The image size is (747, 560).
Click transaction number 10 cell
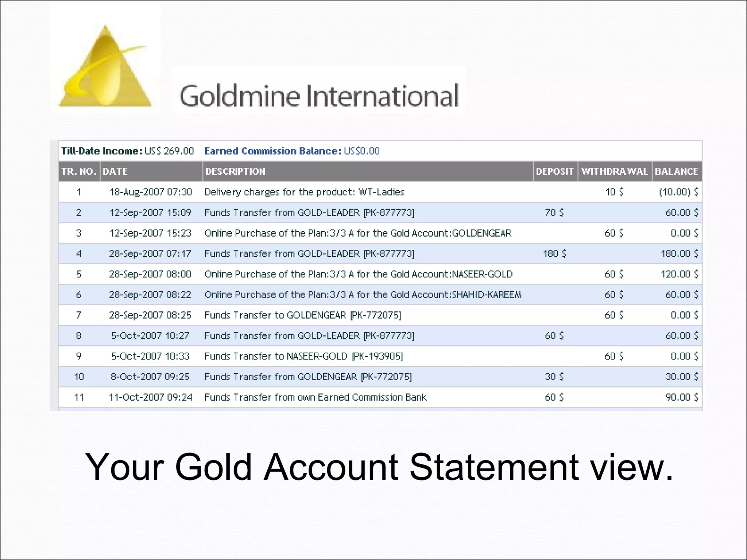[79, 377]
